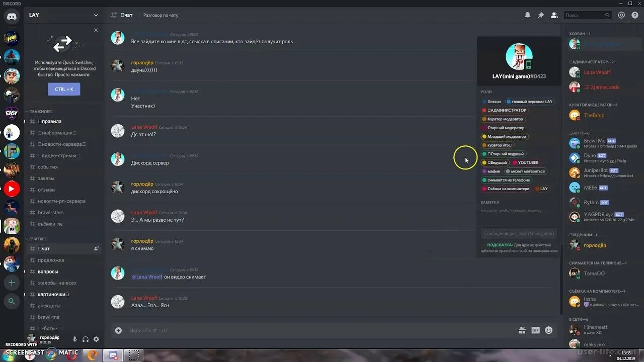Click the CTRL + K button
Image resolution: width=644 pixels, height=362 pixels.
pyautogui.click(x=64, y=89)
